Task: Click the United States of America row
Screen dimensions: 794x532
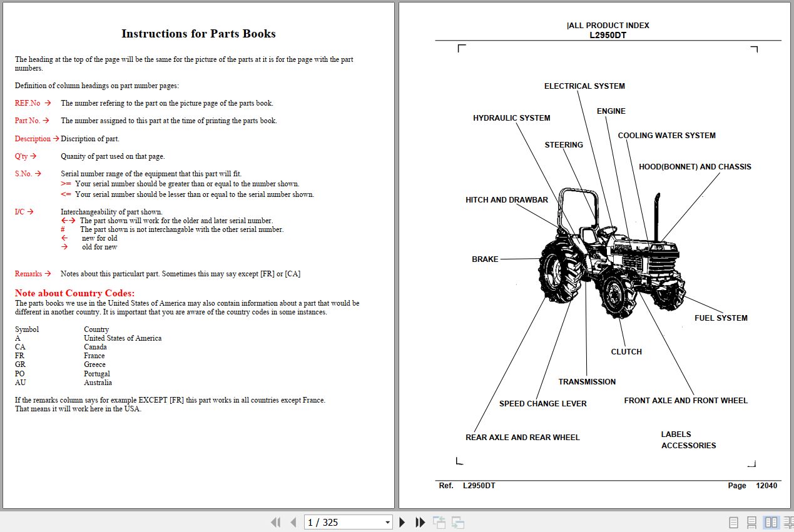Action: [88, 338]
